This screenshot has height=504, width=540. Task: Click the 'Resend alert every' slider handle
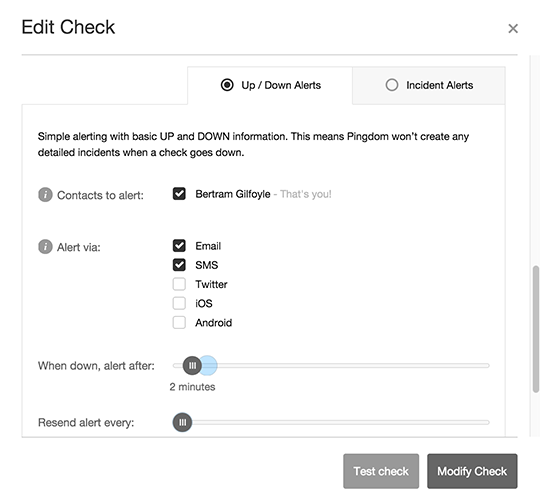pyautogui.click(x=182, y=422)
